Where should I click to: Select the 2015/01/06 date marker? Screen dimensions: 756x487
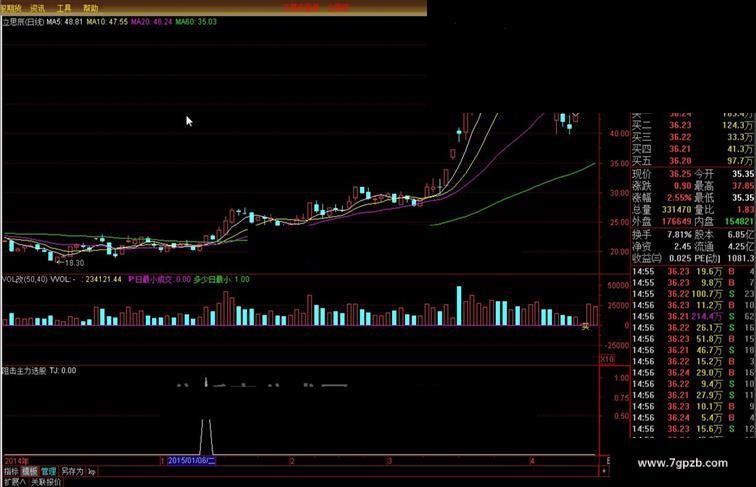191,460
